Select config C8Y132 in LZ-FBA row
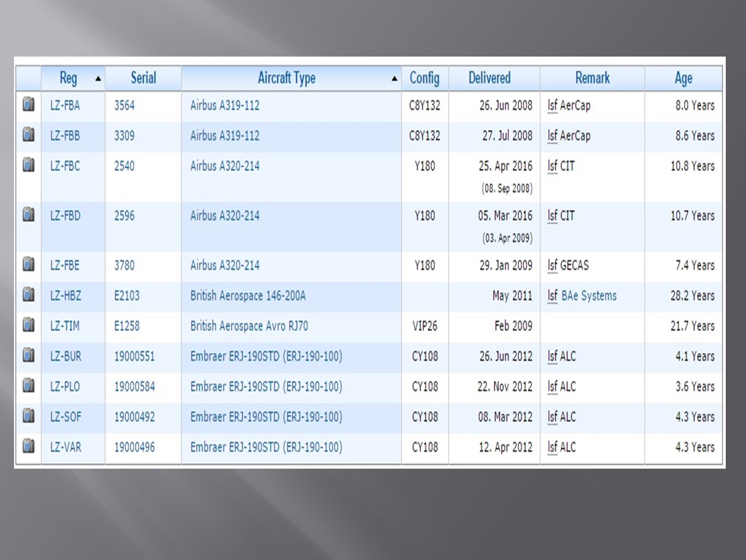Screen dimensions: 746x560 (x=425, y=105)
